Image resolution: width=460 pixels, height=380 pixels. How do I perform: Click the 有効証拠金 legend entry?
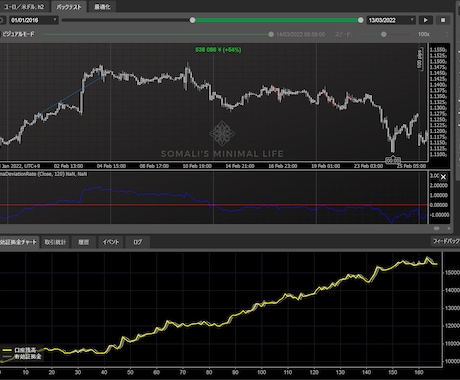coord(22,357)
